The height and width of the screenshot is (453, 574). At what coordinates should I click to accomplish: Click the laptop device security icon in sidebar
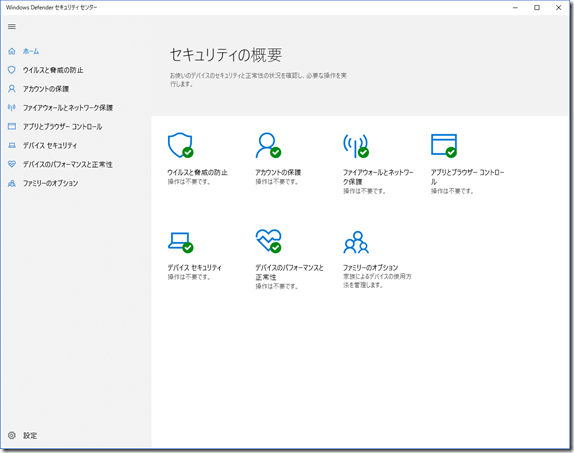(x=12, y=145)
